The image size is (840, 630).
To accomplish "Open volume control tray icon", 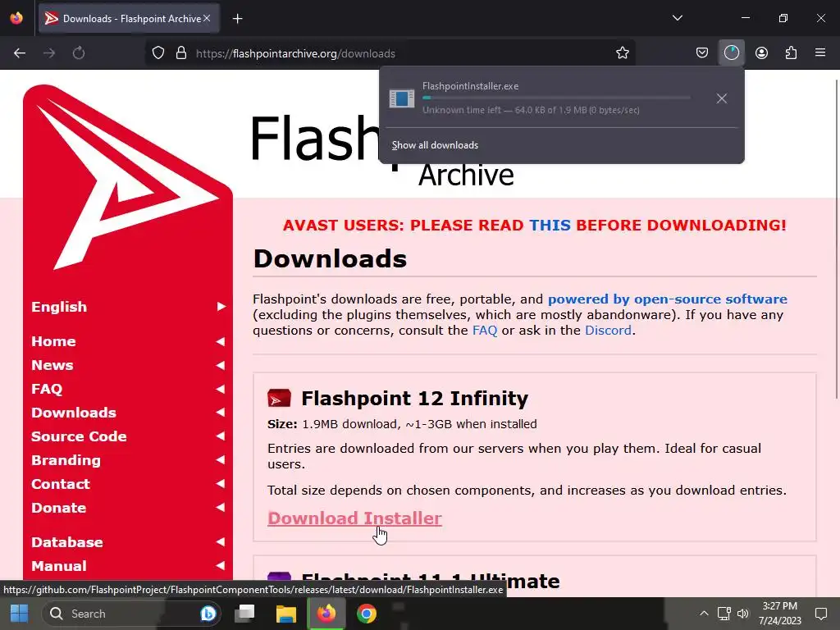I will pos(743,614).
